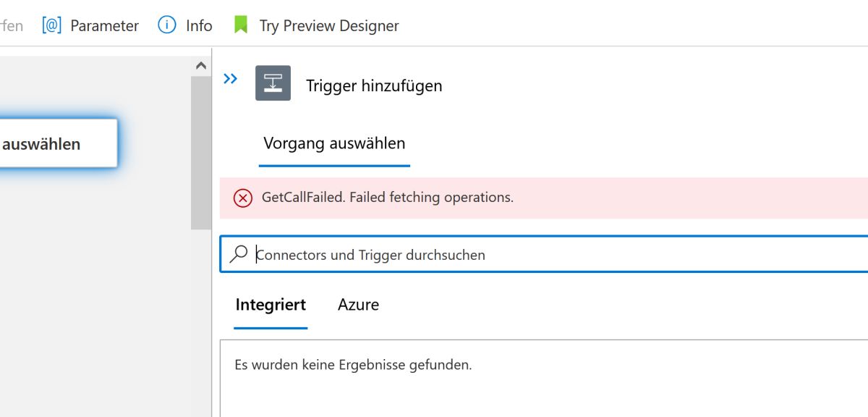Select the Integriert tab
868x417 pixels.
click(271, 305)
